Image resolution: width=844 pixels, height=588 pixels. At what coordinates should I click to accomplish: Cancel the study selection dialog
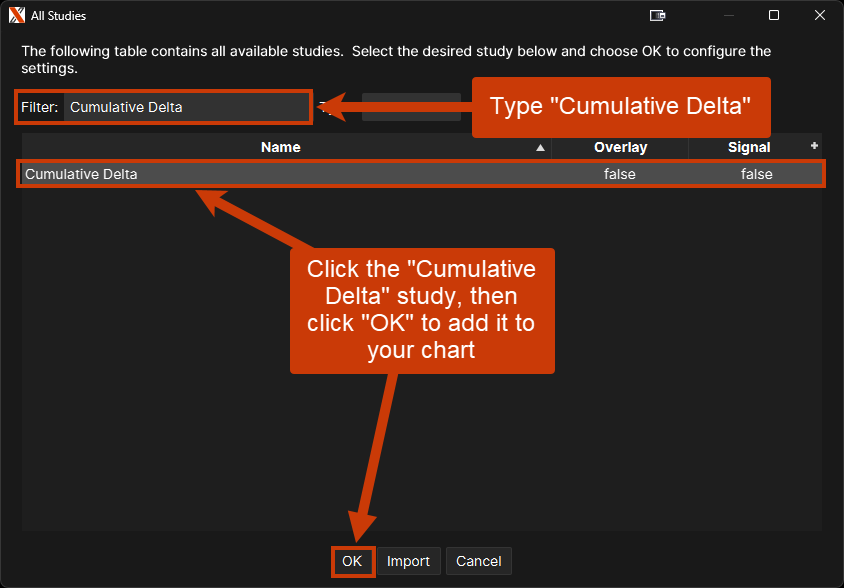478,561
